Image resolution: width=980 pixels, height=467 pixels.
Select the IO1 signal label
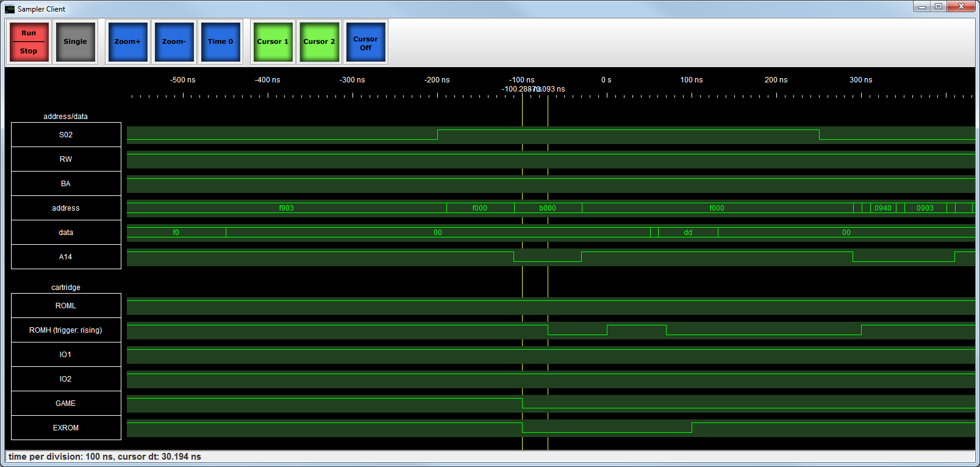point(66,355)
